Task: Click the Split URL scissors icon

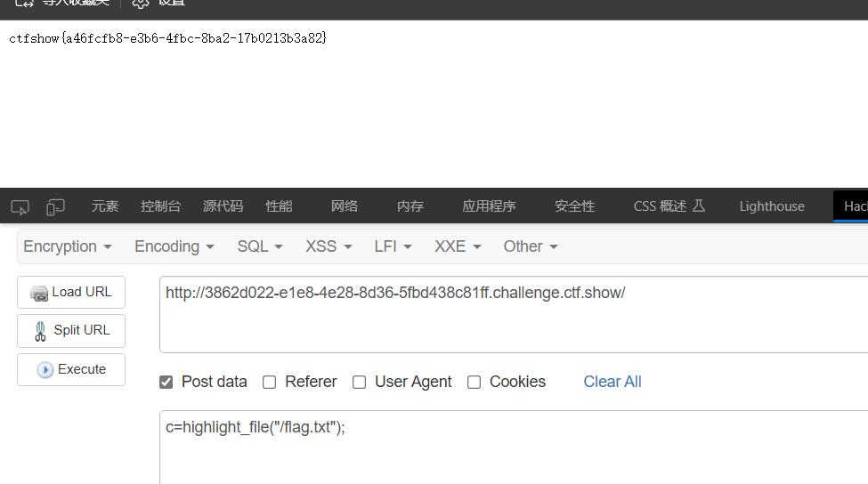Action: pyautogui.click(x=40, y=331)
